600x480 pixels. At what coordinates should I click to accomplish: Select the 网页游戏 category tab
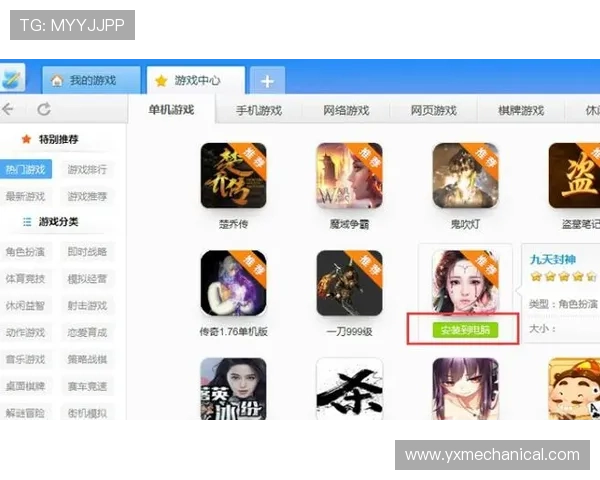(x=434, y=111)
